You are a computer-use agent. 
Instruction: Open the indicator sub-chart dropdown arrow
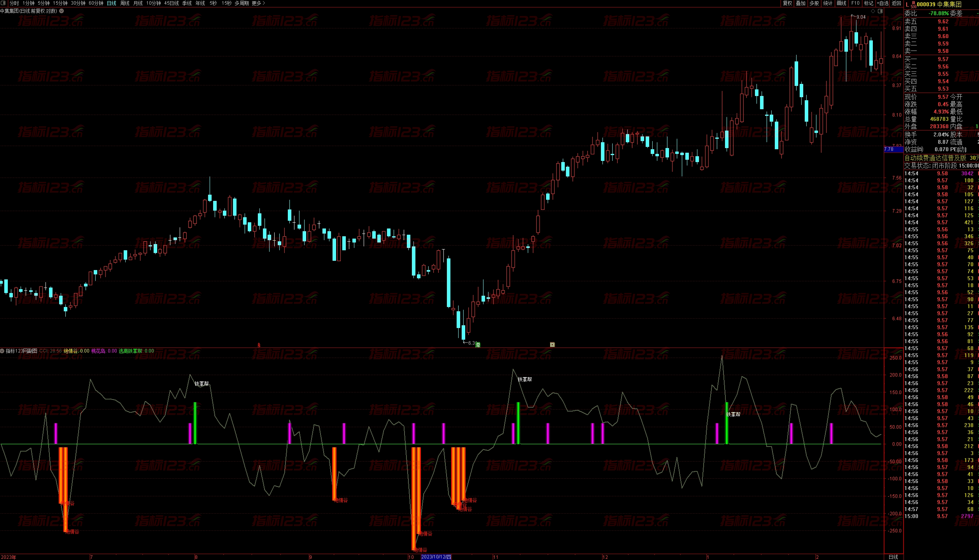(x=2, y=351)
